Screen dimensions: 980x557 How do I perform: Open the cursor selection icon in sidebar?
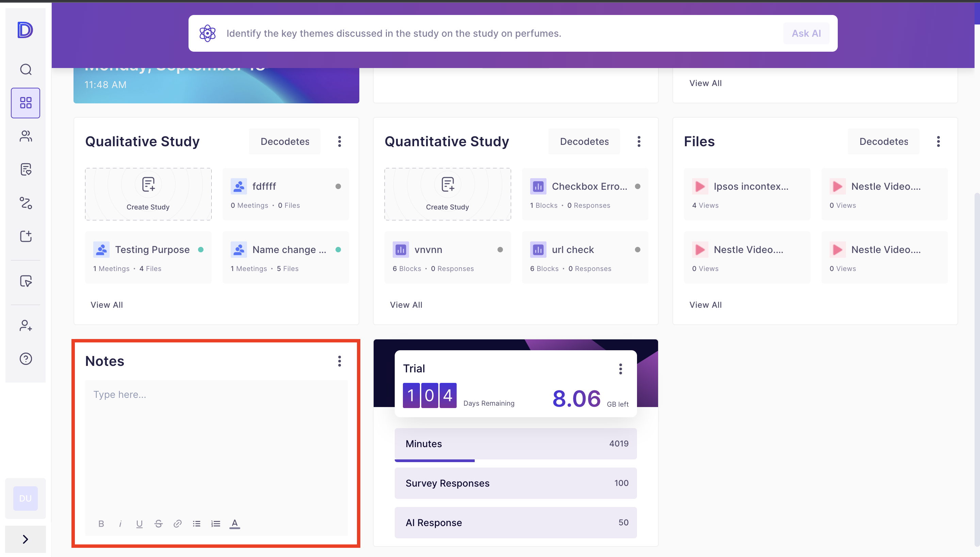point(26,281)
